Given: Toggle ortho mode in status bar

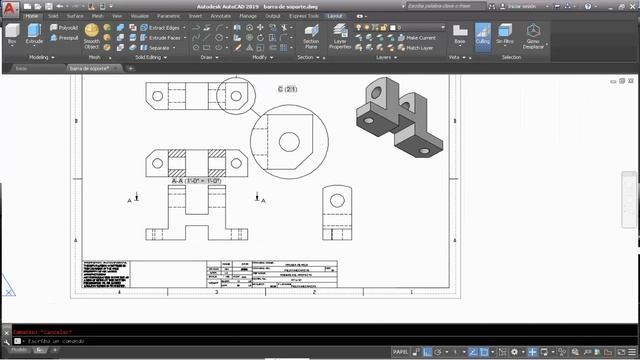Looking at the screenshot, I should [x=427, y=352].
